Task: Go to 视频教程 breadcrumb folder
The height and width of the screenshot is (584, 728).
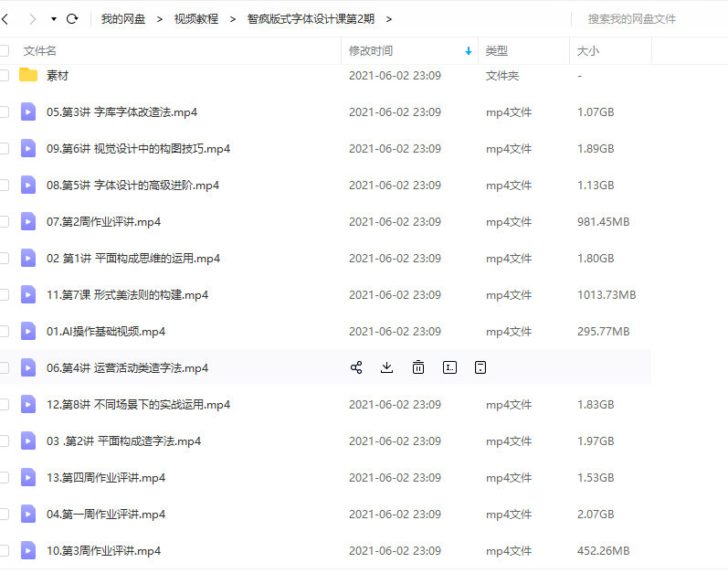Action: pyautogui.click(x=195, y=18)
